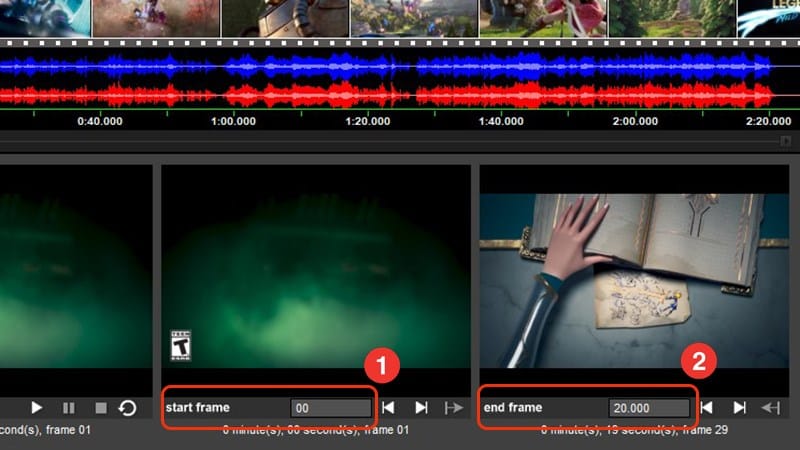Step end frame to previous frame
The width and height of the screenshot is (800, 450).
click(x=707, y=408)
